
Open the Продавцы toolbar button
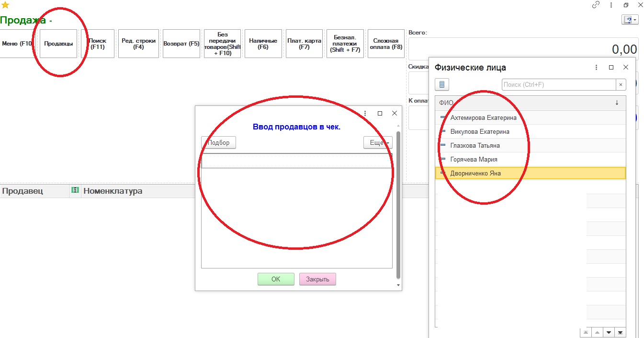(58, 44)
